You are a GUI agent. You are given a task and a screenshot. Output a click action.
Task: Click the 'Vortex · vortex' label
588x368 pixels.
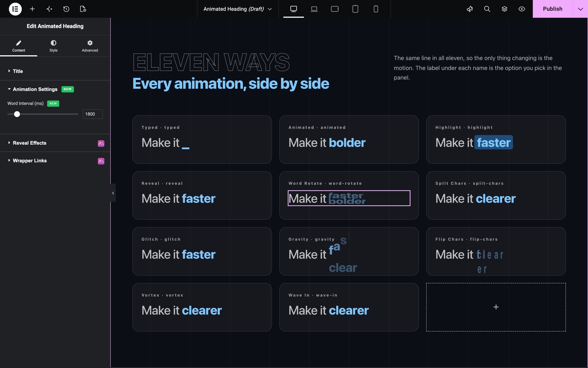[162, 295]
